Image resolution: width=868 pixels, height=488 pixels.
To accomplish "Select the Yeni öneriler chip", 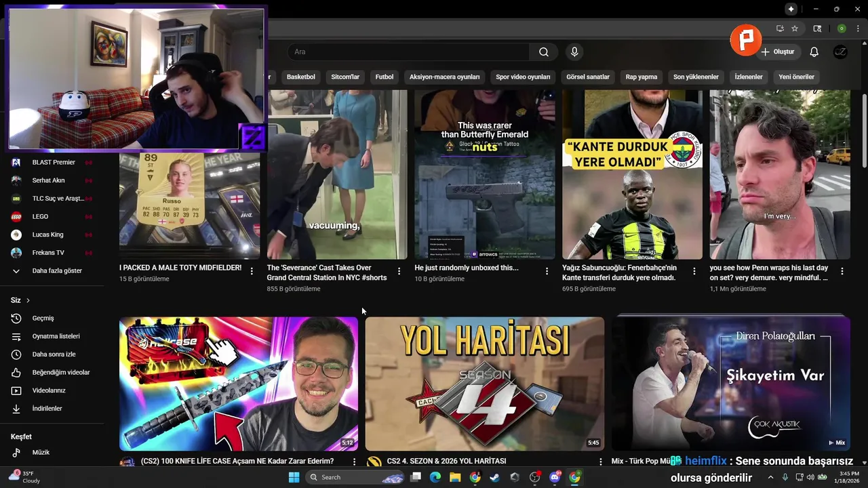I will click(796, 77).
